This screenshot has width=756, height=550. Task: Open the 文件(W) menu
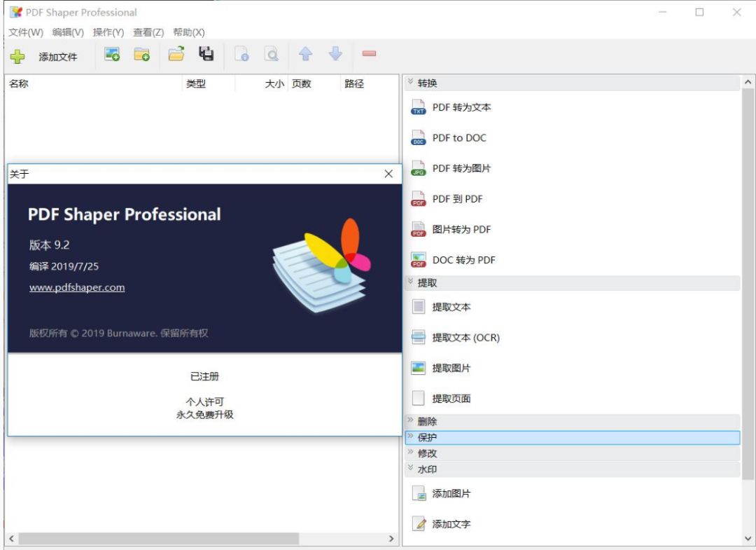[24, 32]
